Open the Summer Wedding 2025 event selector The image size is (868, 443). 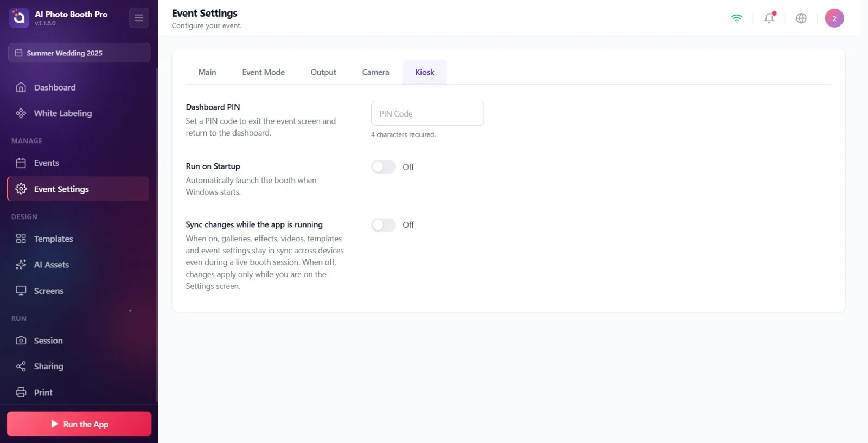(79, 53)
